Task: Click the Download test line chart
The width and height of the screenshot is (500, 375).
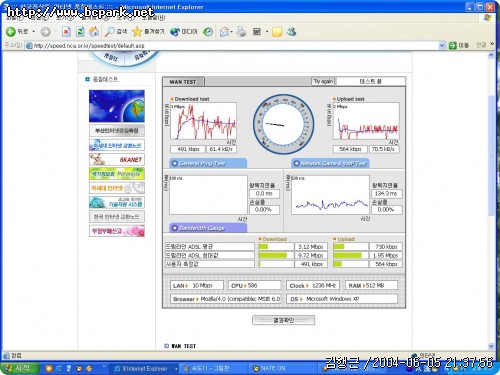Action: click(203, 121)
